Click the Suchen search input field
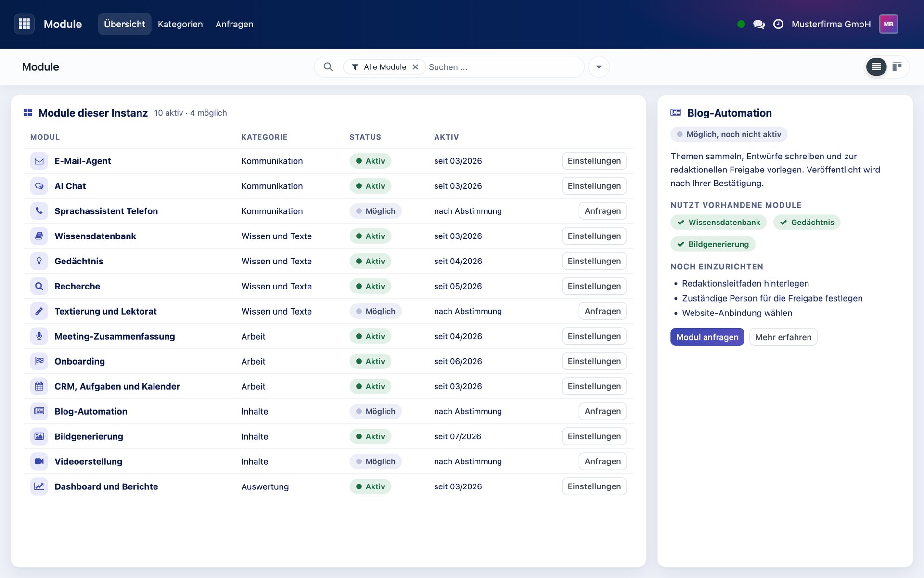Screen dimensions: 924x578 tap(503, 67)
